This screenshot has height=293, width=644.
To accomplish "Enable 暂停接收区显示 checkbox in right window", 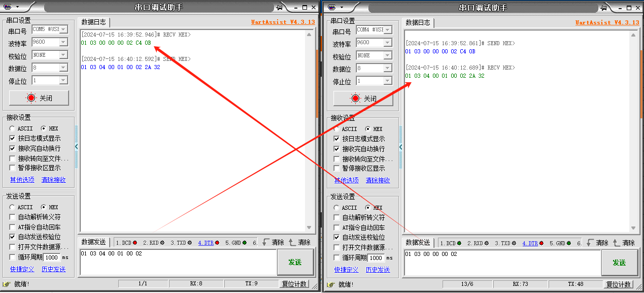I will point(336,168).
